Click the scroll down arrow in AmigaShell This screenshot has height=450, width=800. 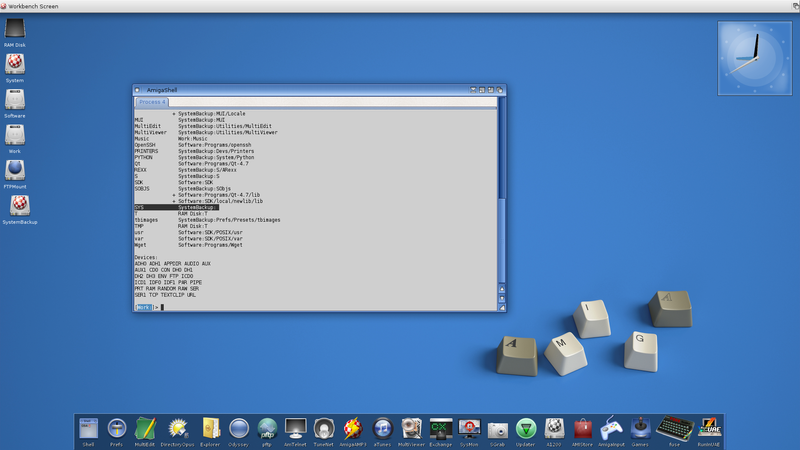click(x=502, y=300)
